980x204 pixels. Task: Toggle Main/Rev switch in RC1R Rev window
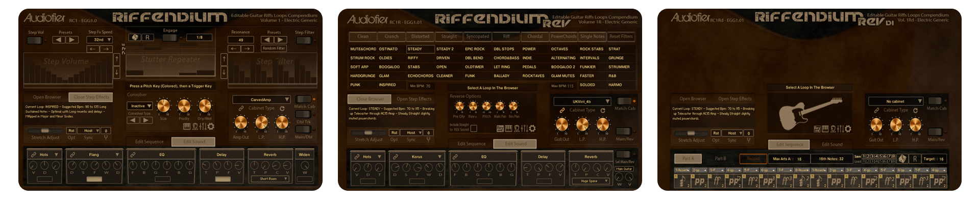pos(623,132)
